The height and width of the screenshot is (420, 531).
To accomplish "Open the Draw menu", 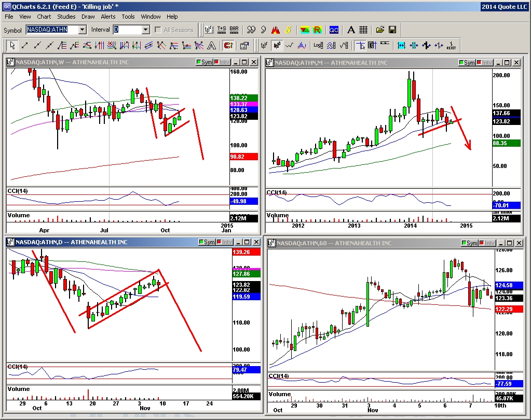I will coord(88,17).
